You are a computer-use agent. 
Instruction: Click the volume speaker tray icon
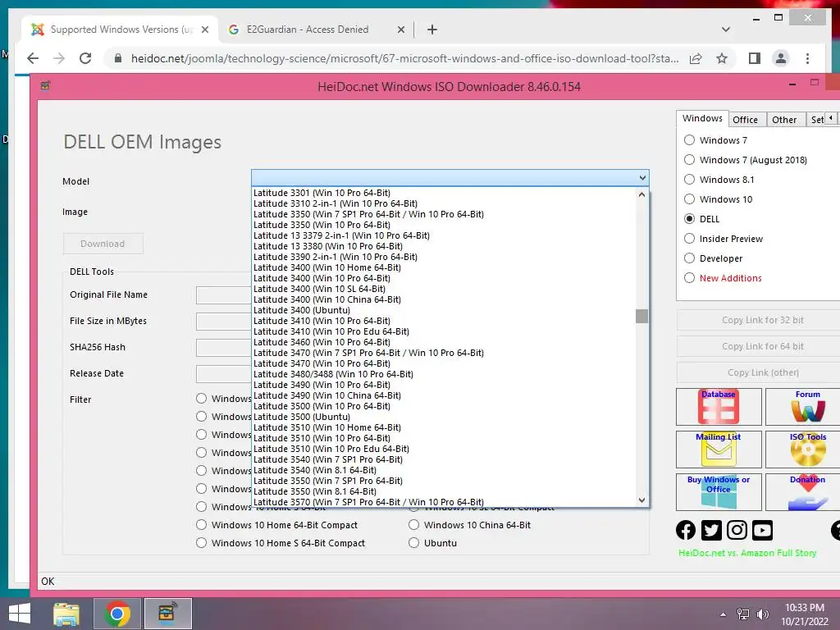[762, 614]
